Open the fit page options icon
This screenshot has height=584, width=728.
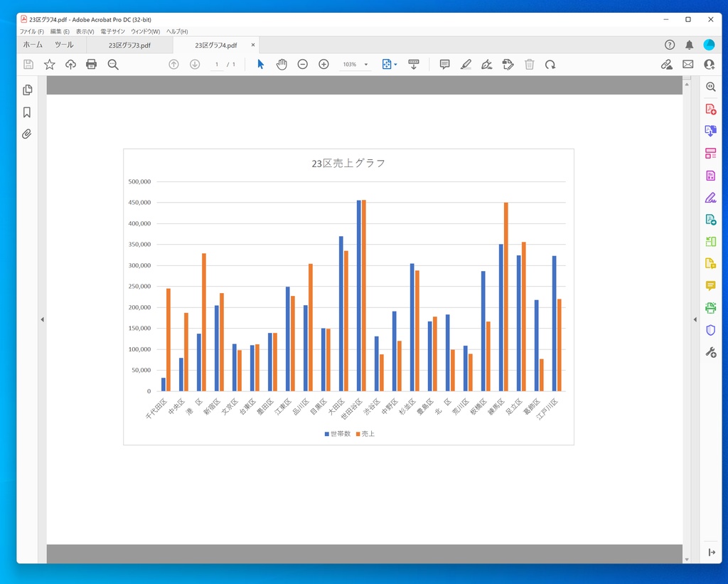(x=387, y=64)
